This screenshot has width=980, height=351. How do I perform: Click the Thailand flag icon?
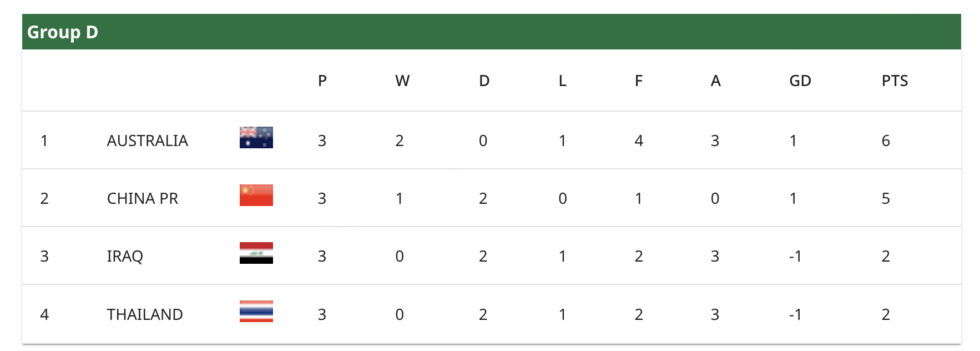(256, 311)
